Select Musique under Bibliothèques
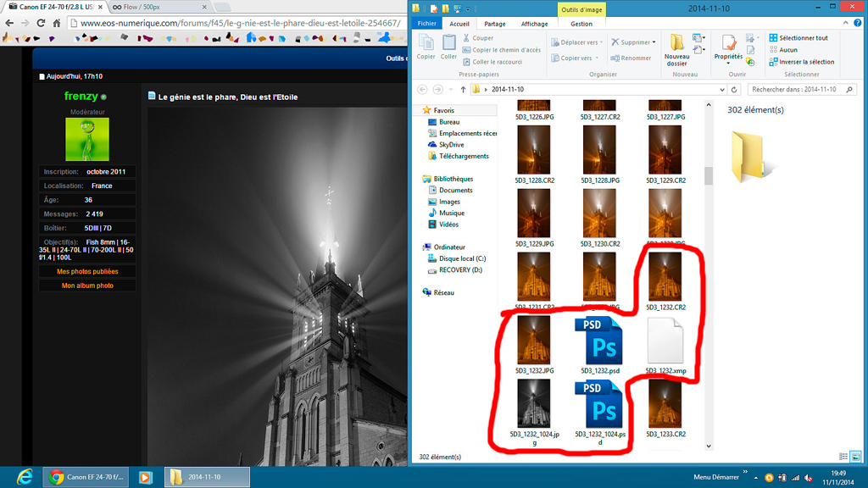Viewport: 868px width, 488px height. [x=446, y=213]
